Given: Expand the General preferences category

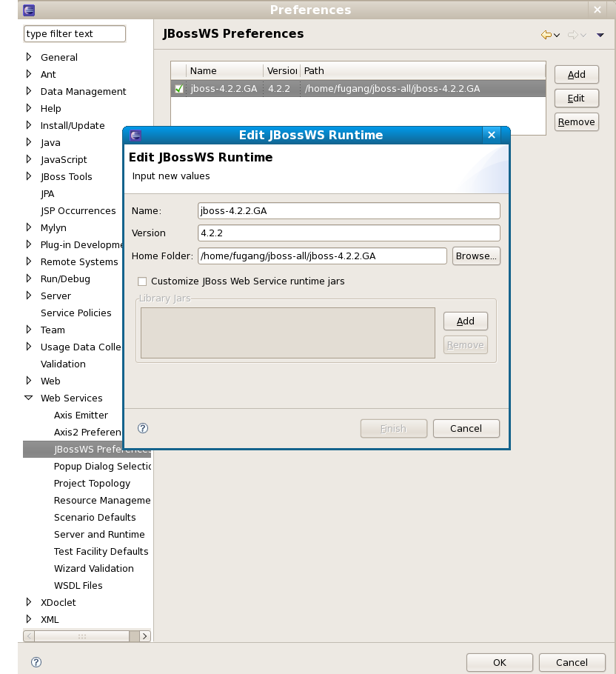Looking at the screenshot, I should pyautogui.click(x=29, y=57).
